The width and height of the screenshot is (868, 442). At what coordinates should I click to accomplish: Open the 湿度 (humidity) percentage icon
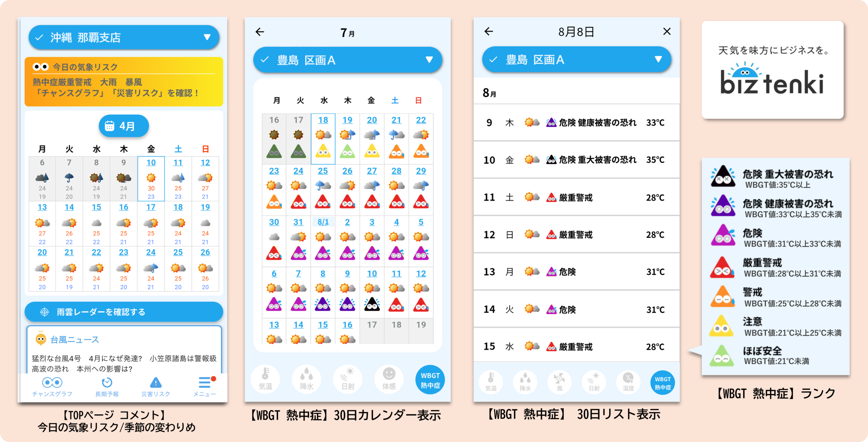pos(628,382)
